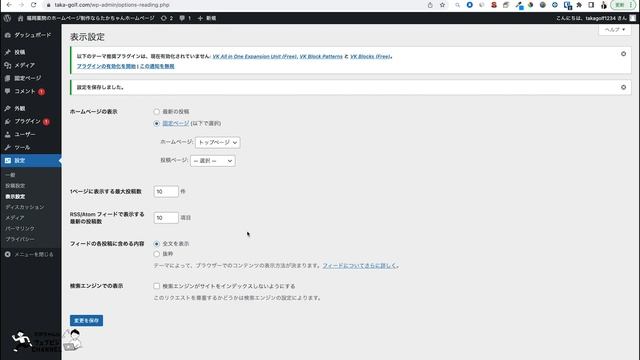Image resolution: width=640 pixels, height=360 pixels.
Task: Open the red S extension icon
Action: (x=494, y=5)
